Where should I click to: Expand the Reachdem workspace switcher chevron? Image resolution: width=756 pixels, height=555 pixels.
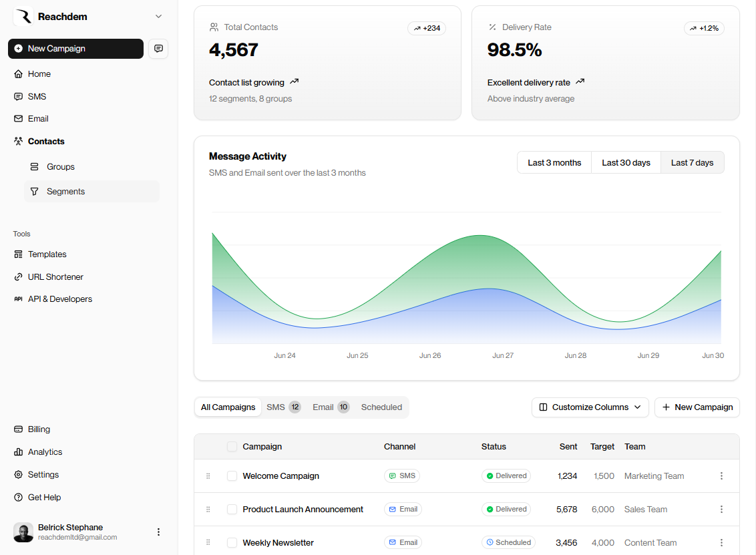158,16
